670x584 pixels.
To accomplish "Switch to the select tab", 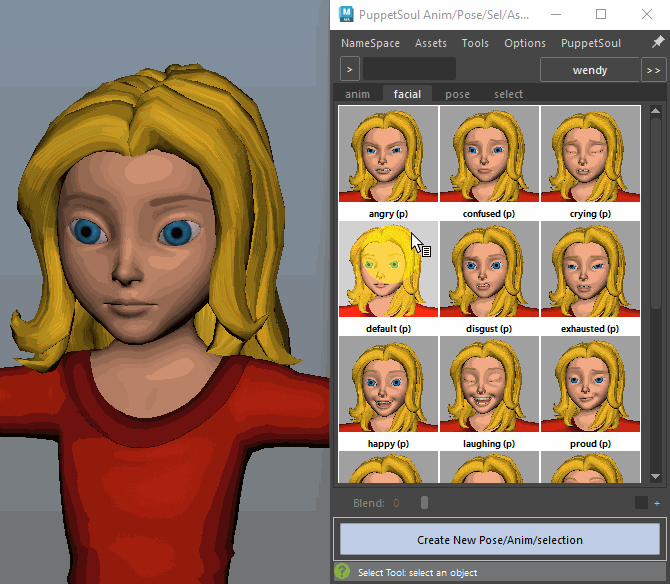I will click(508, 94).
